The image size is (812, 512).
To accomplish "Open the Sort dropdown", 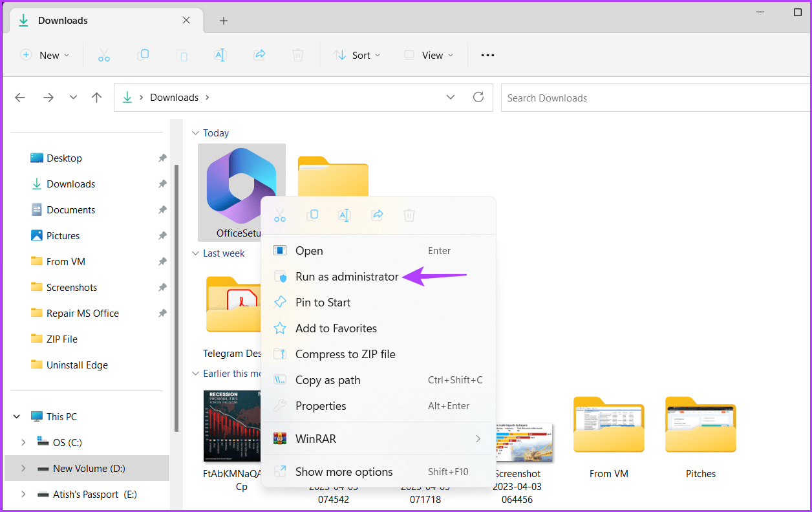I will tap(356, 55).
